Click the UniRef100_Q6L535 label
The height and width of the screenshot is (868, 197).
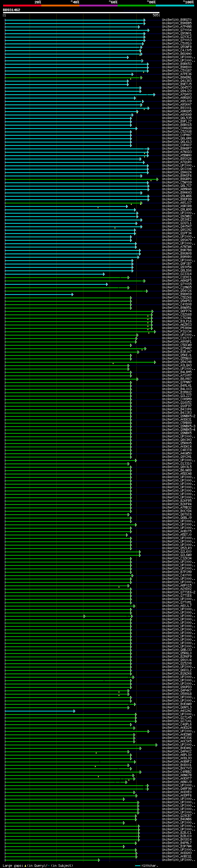coord(177,118)
